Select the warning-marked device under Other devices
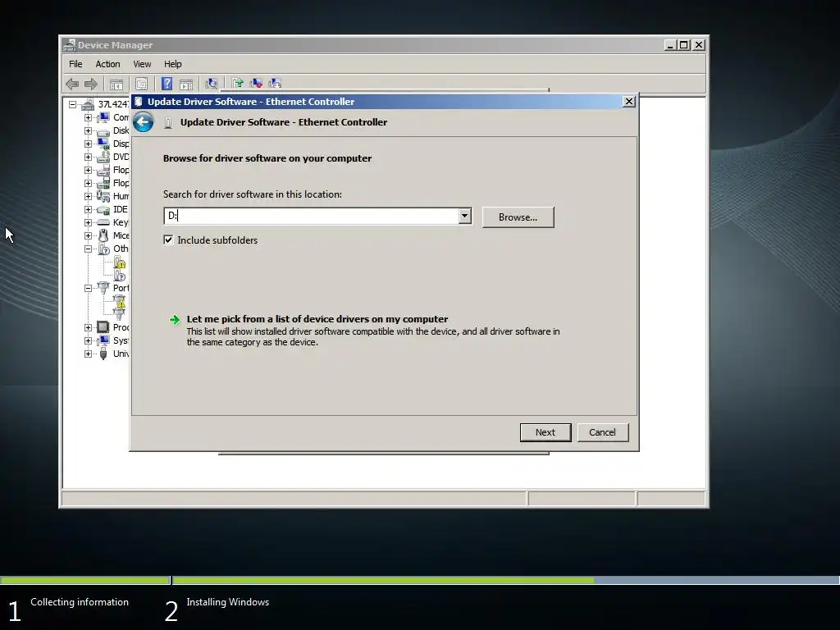 120,262
